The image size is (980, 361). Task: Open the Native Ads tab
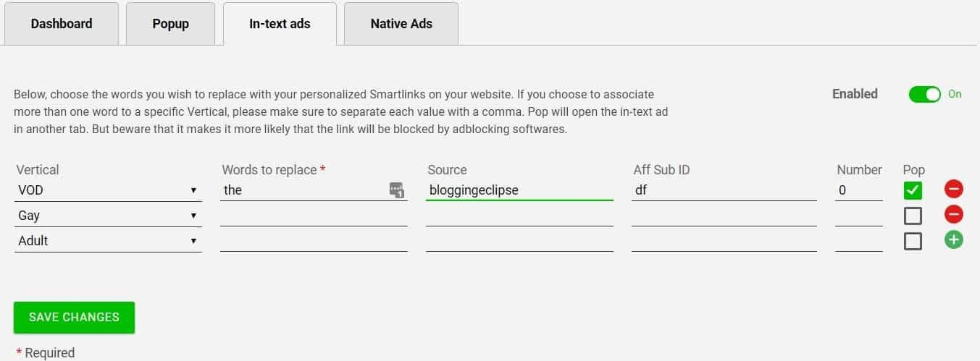tap(401, 24)
